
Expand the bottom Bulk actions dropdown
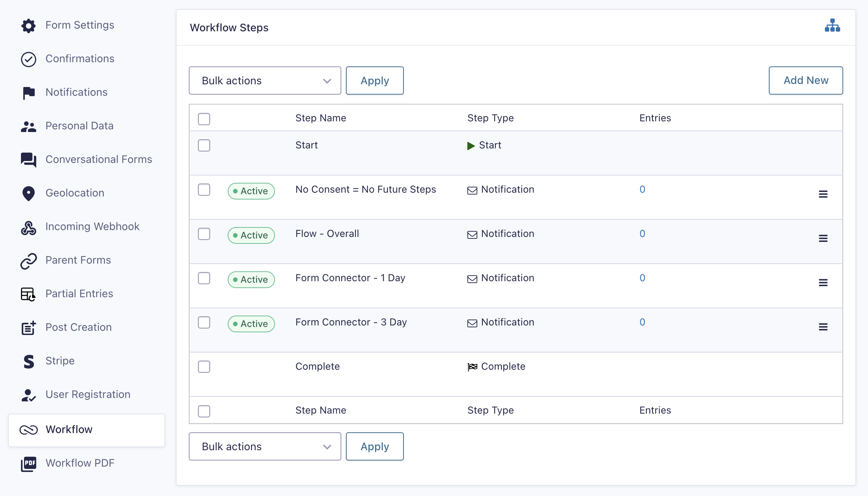(265, 446)
